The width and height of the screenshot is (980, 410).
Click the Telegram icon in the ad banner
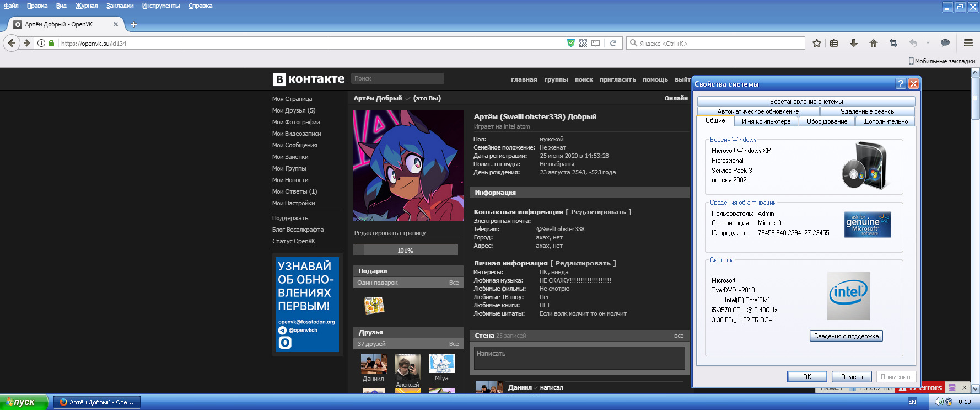pos(282,330)
